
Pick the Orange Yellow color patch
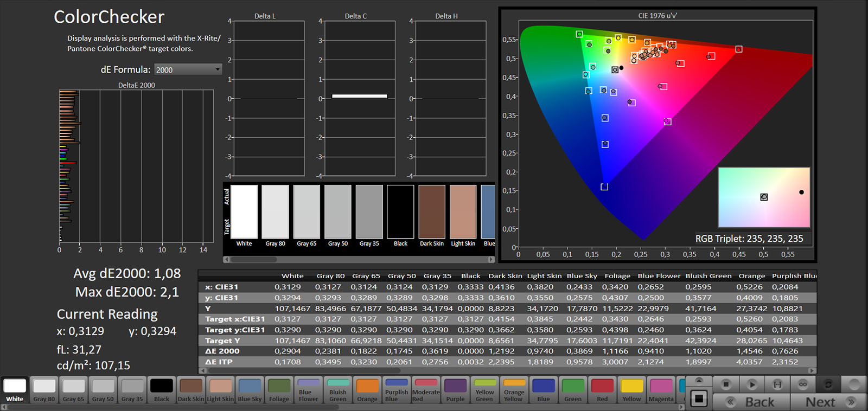point(514,390)
